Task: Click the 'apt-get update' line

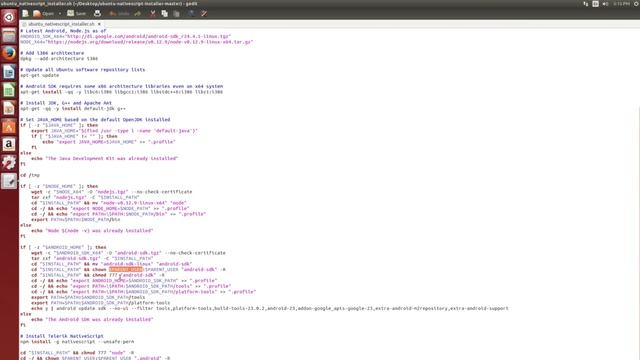Action: [x=40, y=76]
